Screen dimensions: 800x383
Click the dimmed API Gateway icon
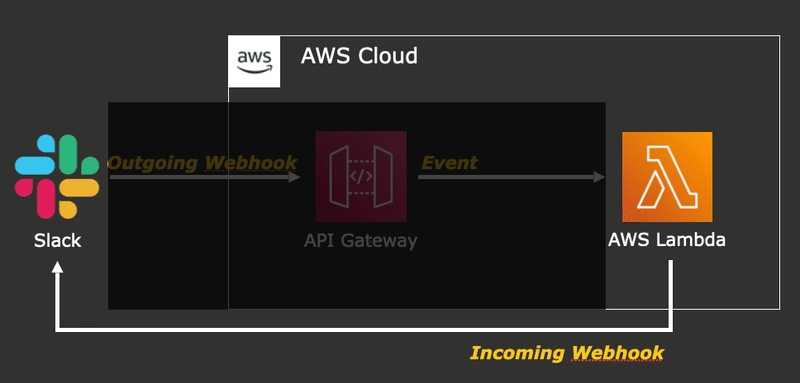[x=361, y=176]
